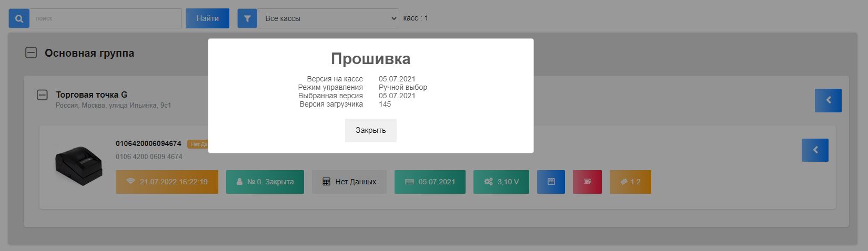
Task: Click the Нет Данных calculator button
Action: coord(349,182)
